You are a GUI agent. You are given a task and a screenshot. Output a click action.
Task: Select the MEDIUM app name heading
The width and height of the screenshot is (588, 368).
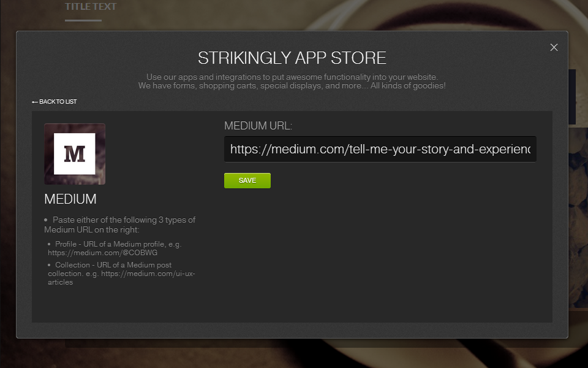70,199
